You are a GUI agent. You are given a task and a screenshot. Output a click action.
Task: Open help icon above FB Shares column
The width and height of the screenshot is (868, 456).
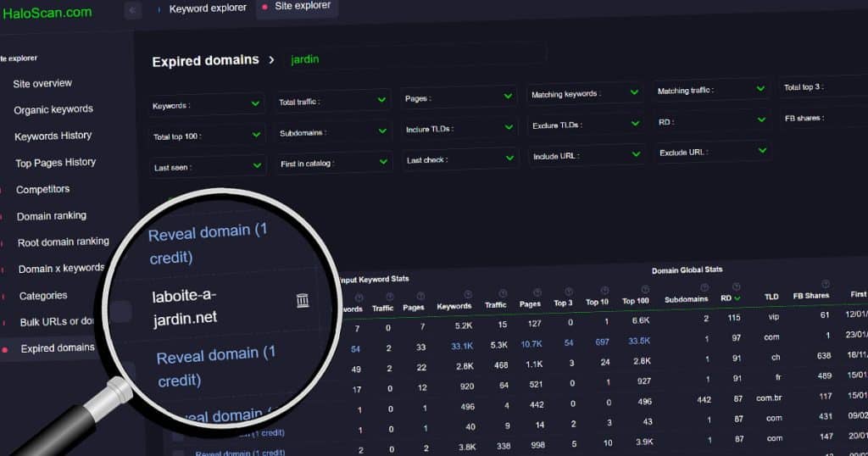tap(826, 284)
